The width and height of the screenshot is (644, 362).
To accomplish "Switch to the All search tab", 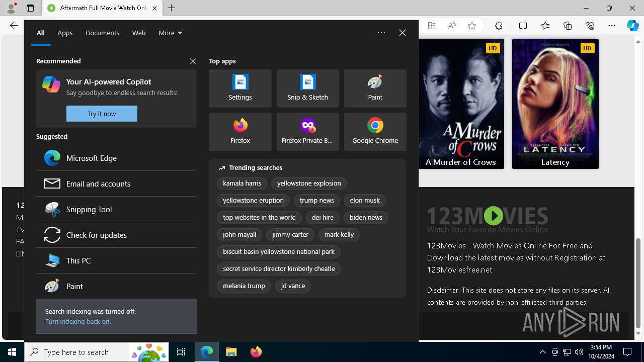I will click(x=41, y=33).
